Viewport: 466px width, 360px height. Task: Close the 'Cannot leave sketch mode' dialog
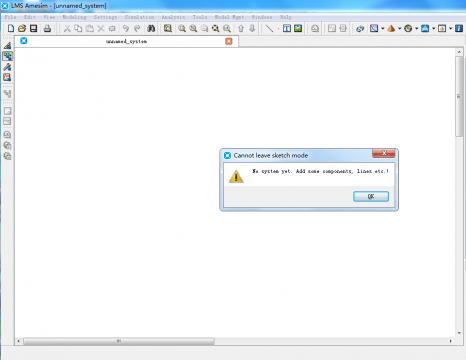pyautogui.click(x=384, y=153)
